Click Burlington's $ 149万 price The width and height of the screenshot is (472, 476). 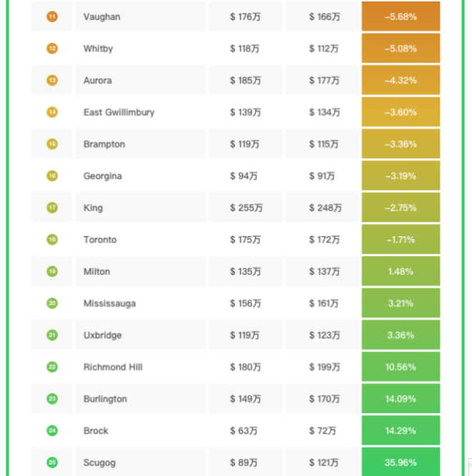[x=245, y=399]
